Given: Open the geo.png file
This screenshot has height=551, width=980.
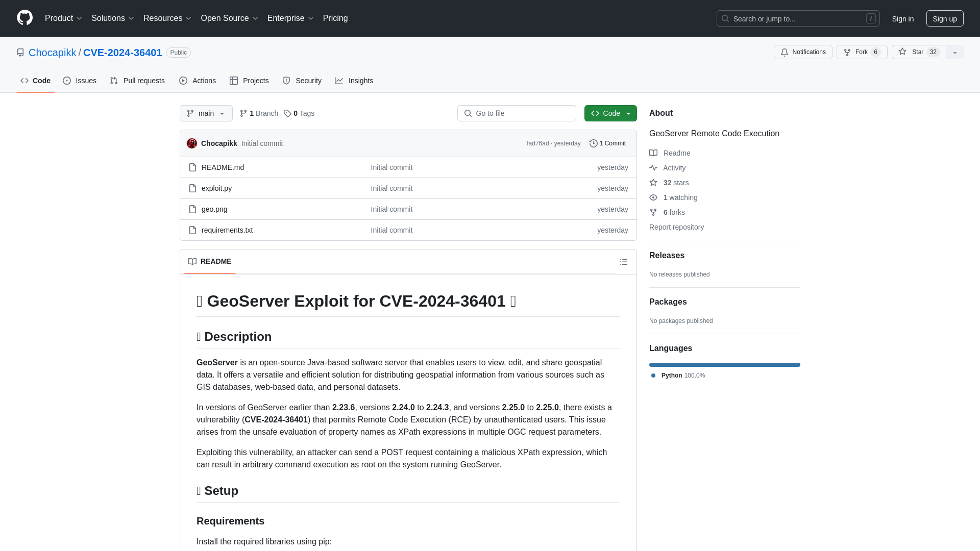Looking at the screenshot, I should [x=214, y=209].
